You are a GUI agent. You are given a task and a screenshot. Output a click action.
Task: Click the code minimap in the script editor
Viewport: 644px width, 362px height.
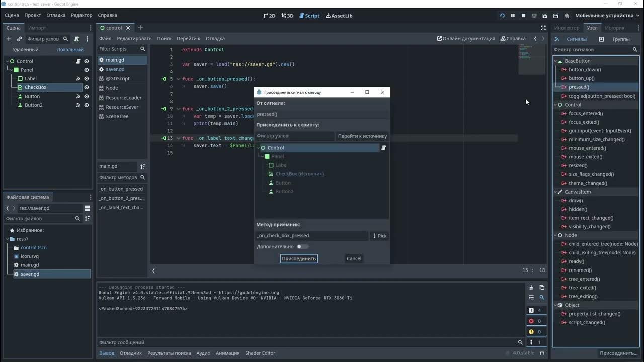pyautogui.click(x=531, y=59)
